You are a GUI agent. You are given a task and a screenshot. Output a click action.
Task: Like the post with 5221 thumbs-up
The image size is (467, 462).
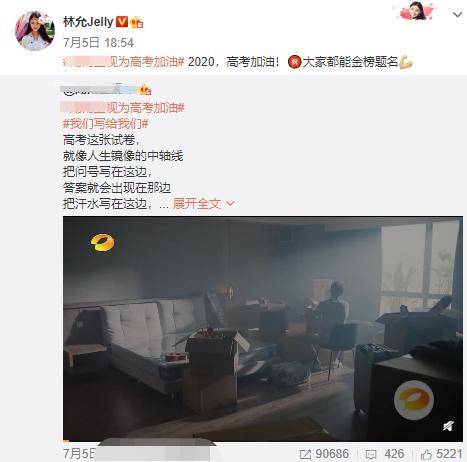442,454
